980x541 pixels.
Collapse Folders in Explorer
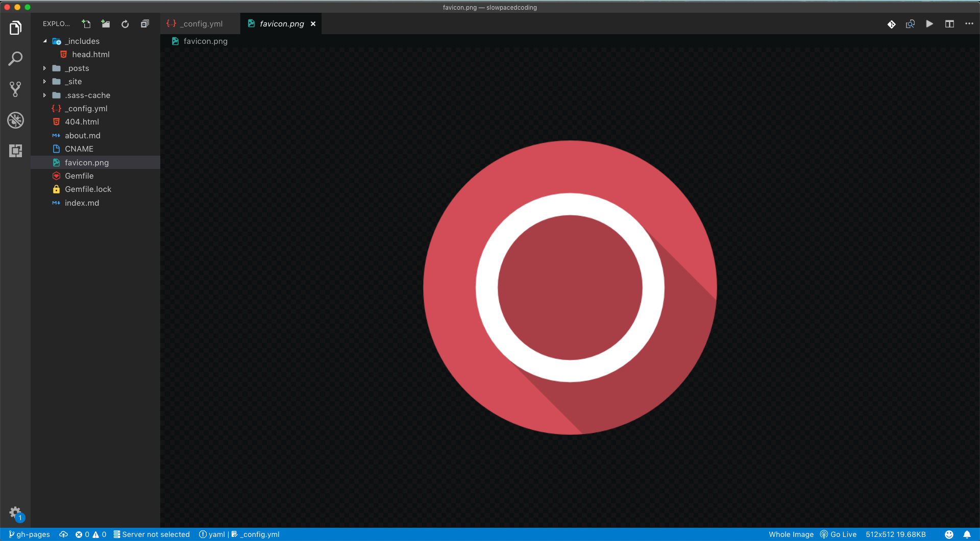(144, 23)
